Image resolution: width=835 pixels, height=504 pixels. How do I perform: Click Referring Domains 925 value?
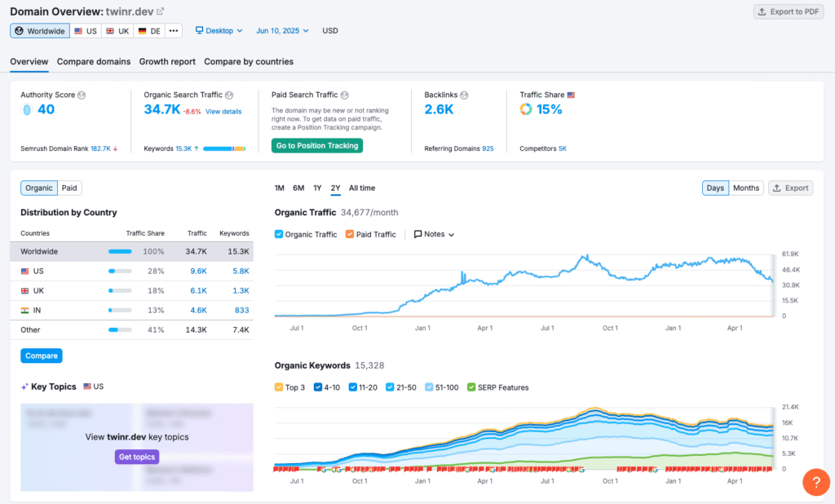(x=488, y=148)
